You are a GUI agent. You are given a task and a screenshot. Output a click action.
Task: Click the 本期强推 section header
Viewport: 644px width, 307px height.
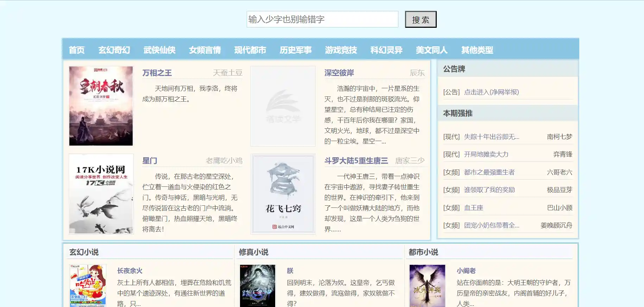tap(457, 113)
